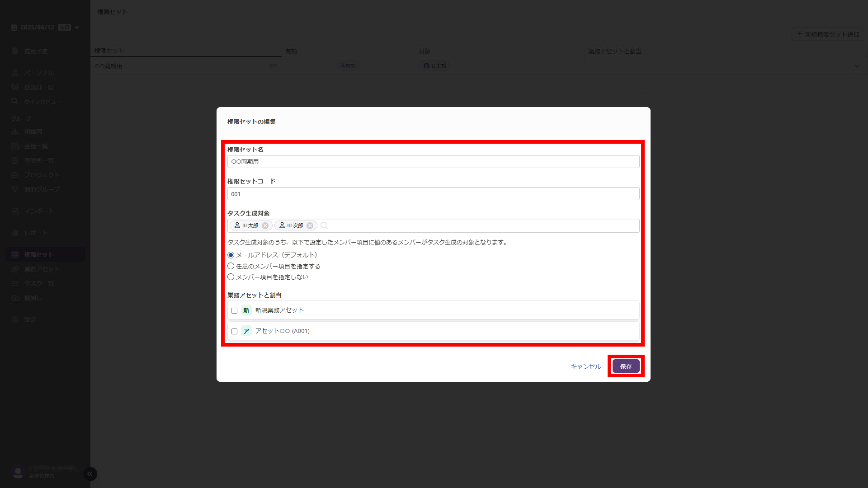Viewport: 868px width, 488px height.
Task: Click the 新 asset icon badge
Action: 246,310
